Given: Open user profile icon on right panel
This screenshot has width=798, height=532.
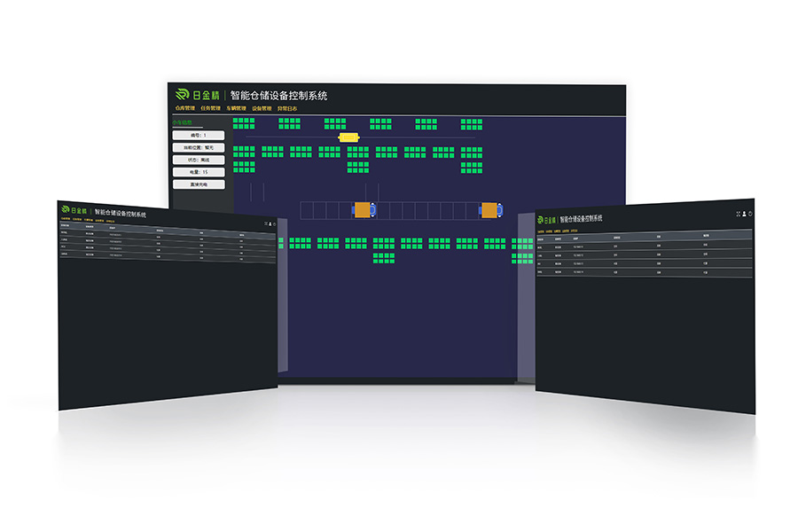Looking at the screenshot, I should tap(744, 214).
